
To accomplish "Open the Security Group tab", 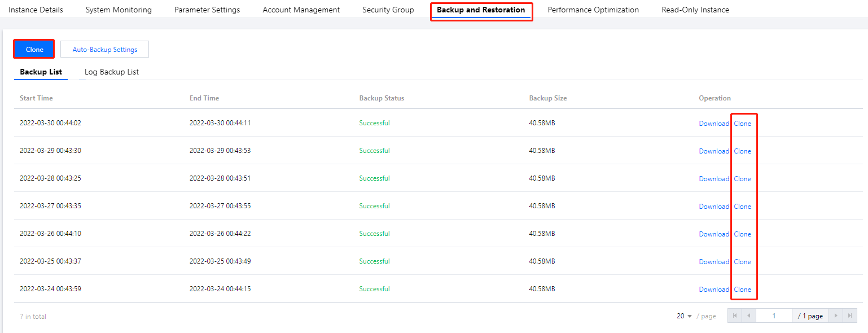I will pos(388,10).
